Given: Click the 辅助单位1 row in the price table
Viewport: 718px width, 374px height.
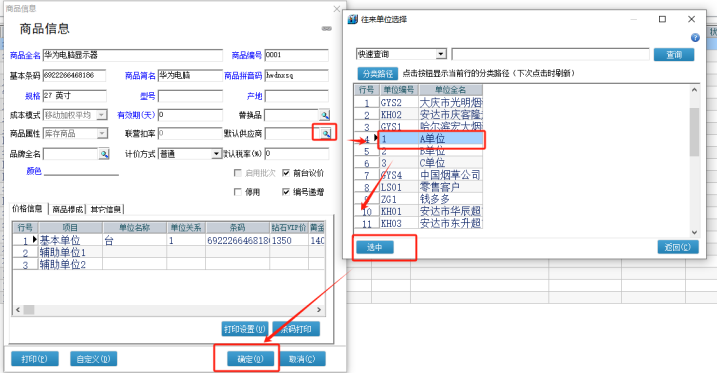Looking at the screenshot, I should pyautogui.click(x=169, y=252).
